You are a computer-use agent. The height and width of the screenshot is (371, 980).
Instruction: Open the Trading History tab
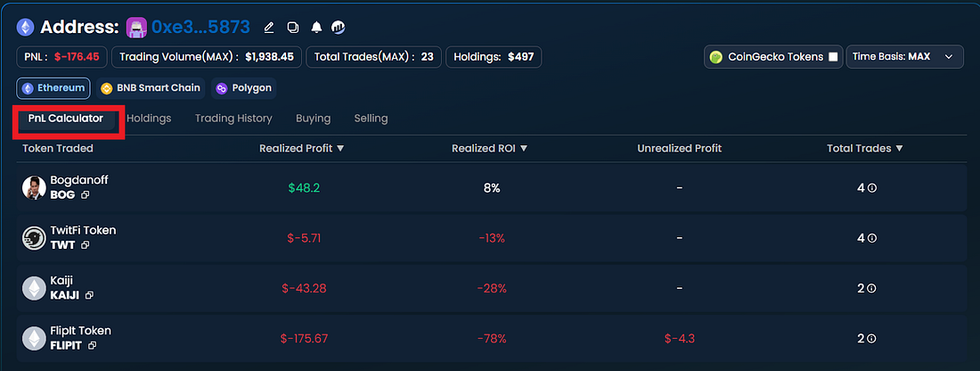(233, 119)
